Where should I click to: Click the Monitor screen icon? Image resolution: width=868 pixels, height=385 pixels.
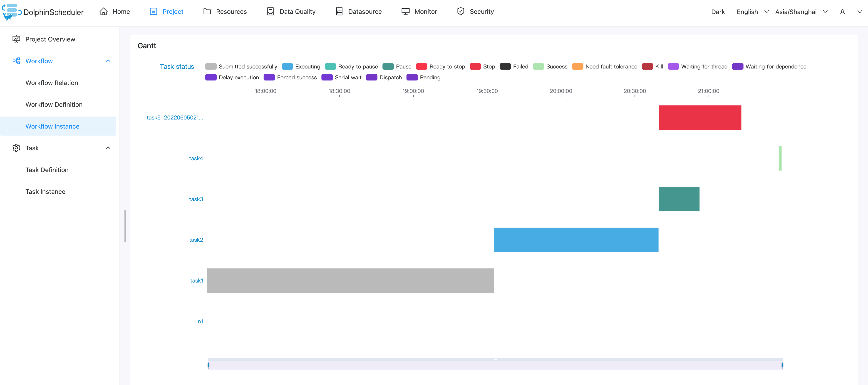point(405,12)
